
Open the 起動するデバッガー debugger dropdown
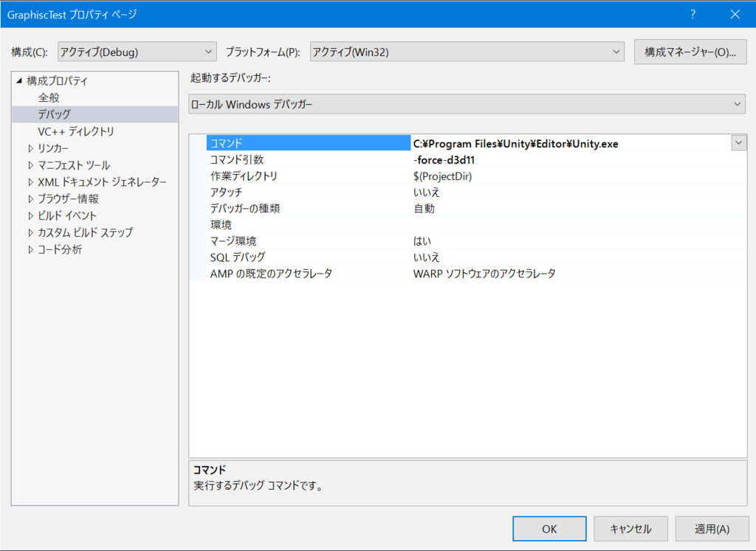[467, 104]
